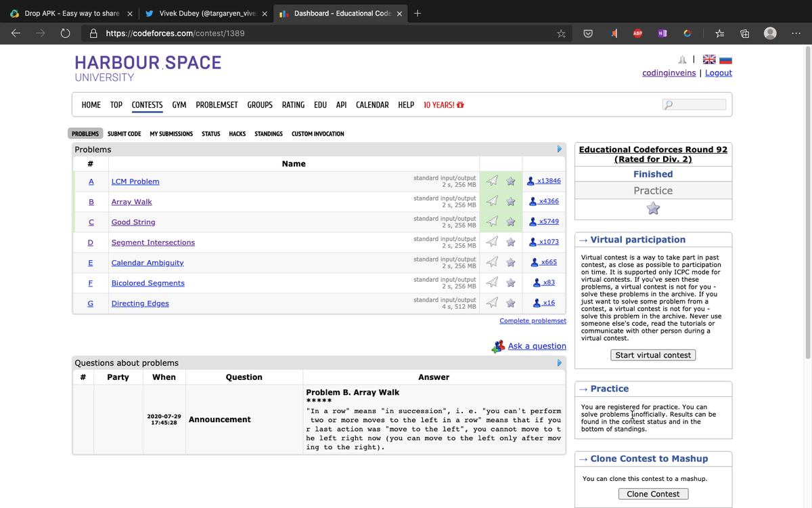This screenshot has height=508, width=812.
Task: Open the SUBMIT CODE tab
Action: coord(125,133)
